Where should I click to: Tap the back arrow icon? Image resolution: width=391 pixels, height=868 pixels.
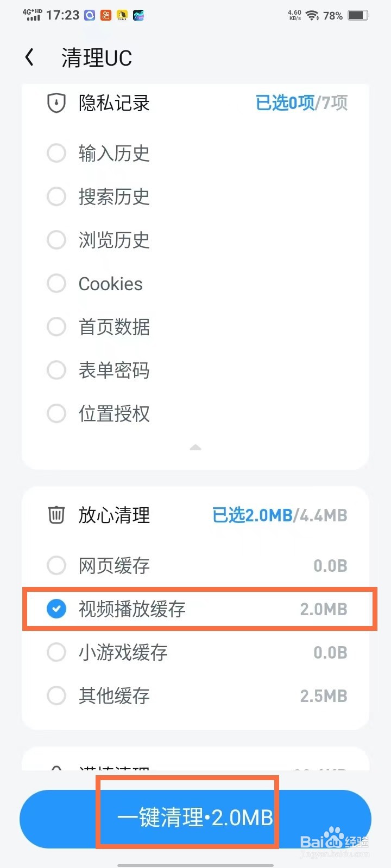(x=30, y=57)
